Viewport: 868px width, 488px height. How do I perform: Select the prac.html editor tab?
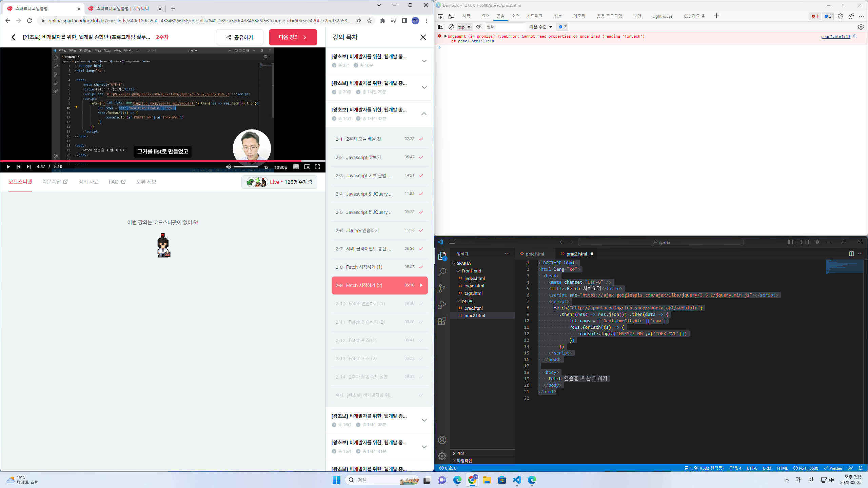535,254
